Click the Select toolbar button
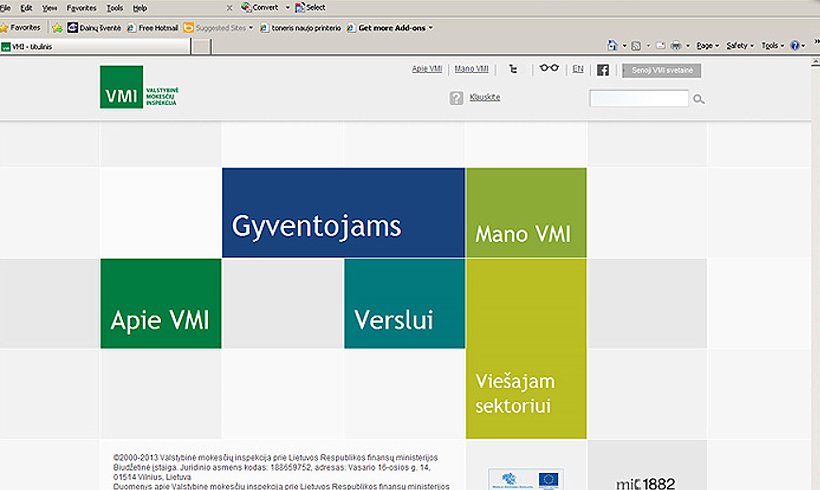The height and width of the screenshot is (490, 820). click(310, 7)
